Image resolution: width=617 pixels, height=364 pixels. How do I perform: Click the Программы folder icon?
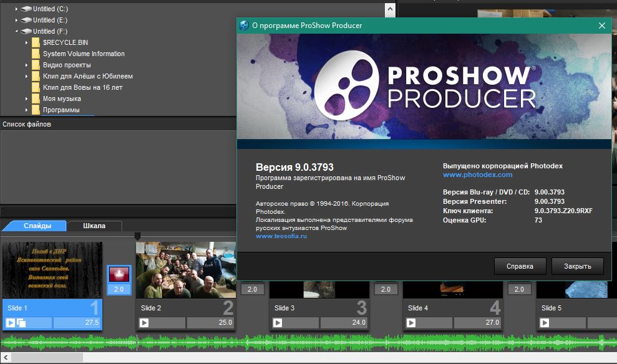pyautogui.click(x=36, y=110)
